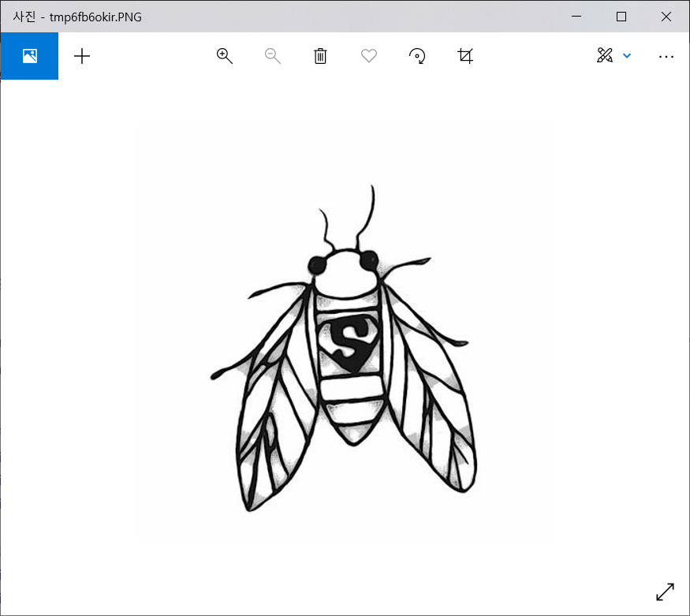
Task: Delete this photo with the trash icon
Action: 320,56
